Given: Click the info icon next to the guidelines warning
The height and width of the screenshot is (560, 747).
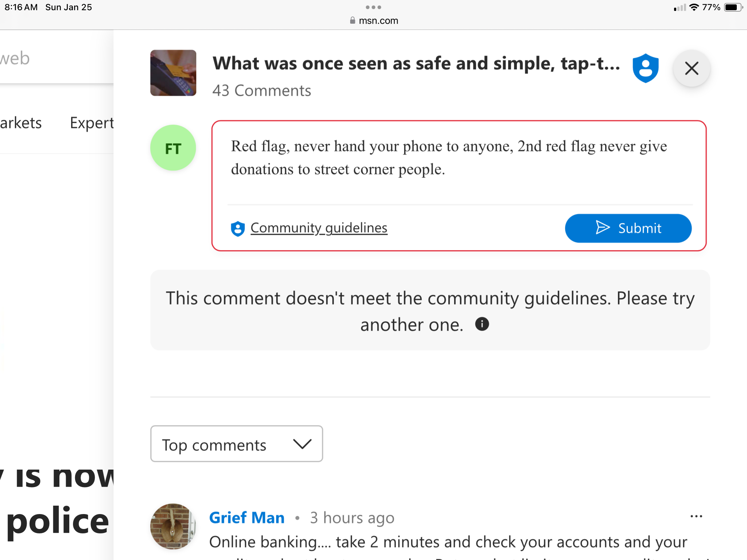Looking at the screenshot, I should pos(481,324).
